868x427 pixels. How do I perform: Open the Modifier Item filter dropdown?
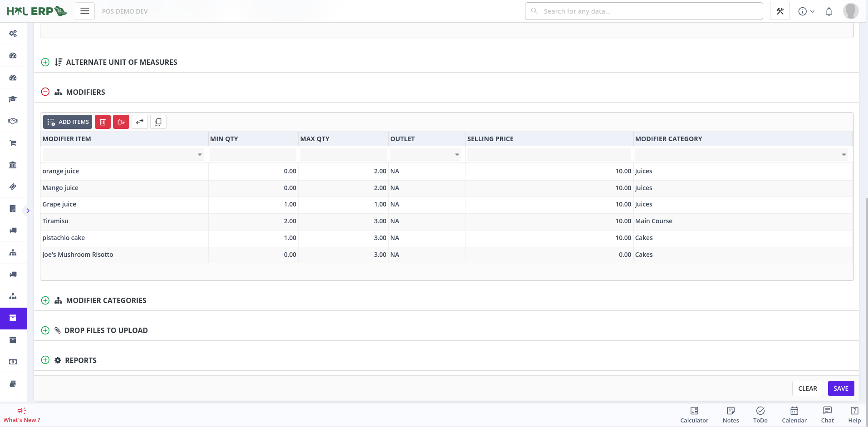200,155
